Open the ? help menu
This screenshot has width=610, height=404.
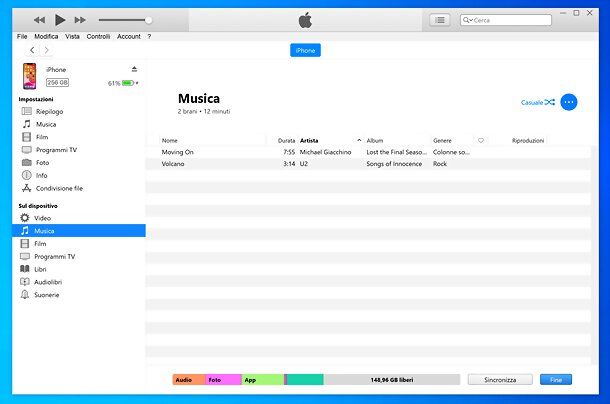(x=149, y=36)
